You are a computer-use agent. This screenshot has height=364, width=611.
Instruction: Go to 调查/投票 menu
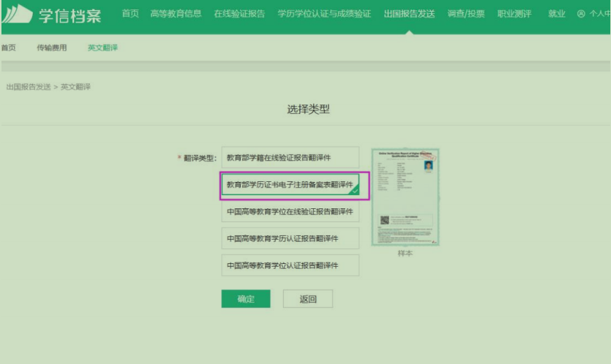(466, 14)
